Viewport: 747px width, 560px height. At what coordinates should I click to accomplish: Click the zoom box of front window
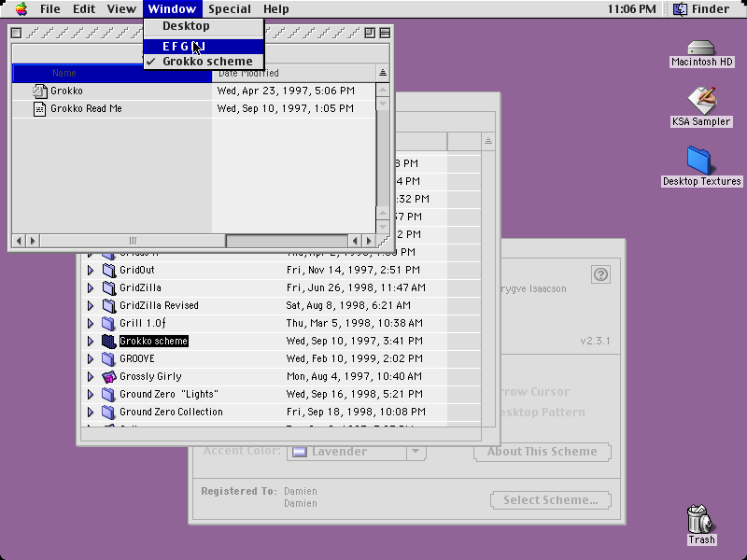point(370,33)
